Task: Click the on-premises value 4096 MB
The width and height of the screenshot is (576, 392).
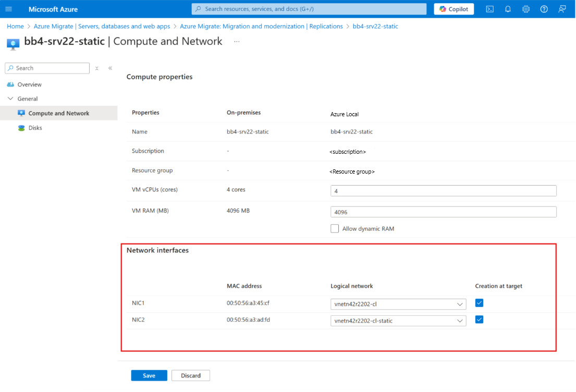Action: (238, 211)
